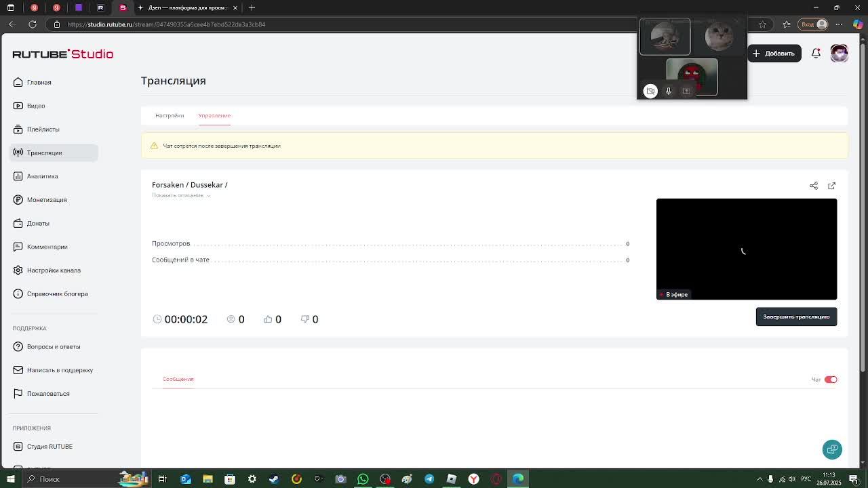868x488 pixels.
Task: Open Telegram from the taskbar
Action: click(429, 479)
